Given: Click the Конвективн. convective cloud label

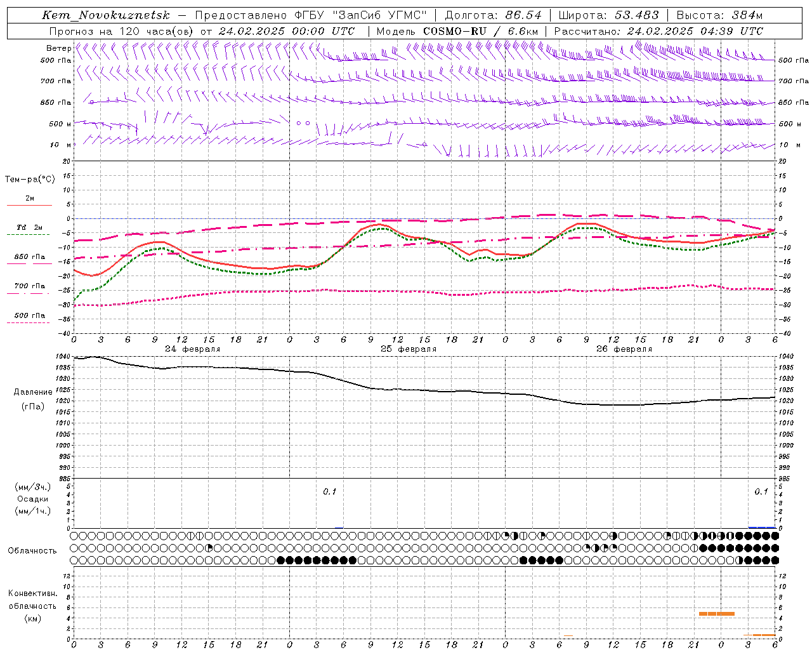Looking at the screenshot, I should 32,594.
